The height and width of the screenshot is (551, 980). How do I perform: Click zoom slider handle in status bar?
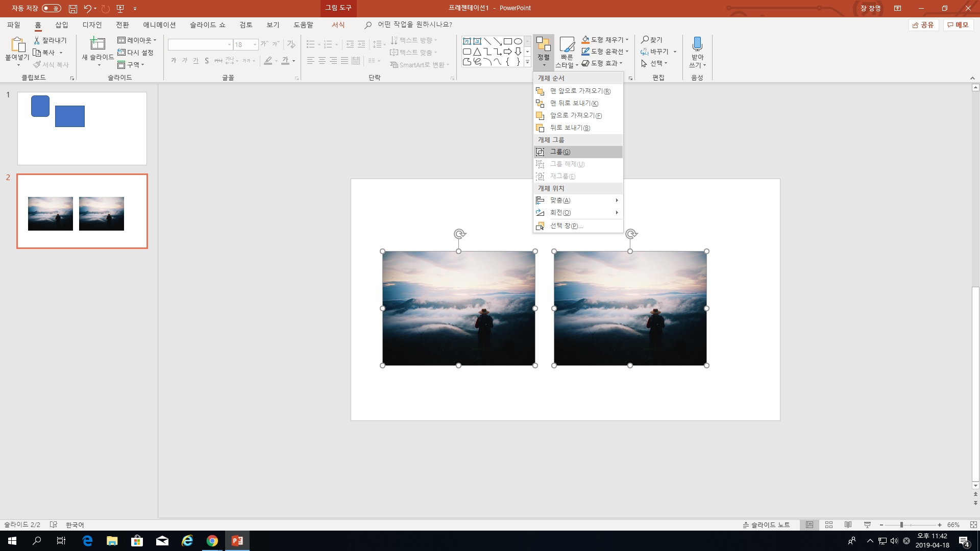tap(901, 525)
